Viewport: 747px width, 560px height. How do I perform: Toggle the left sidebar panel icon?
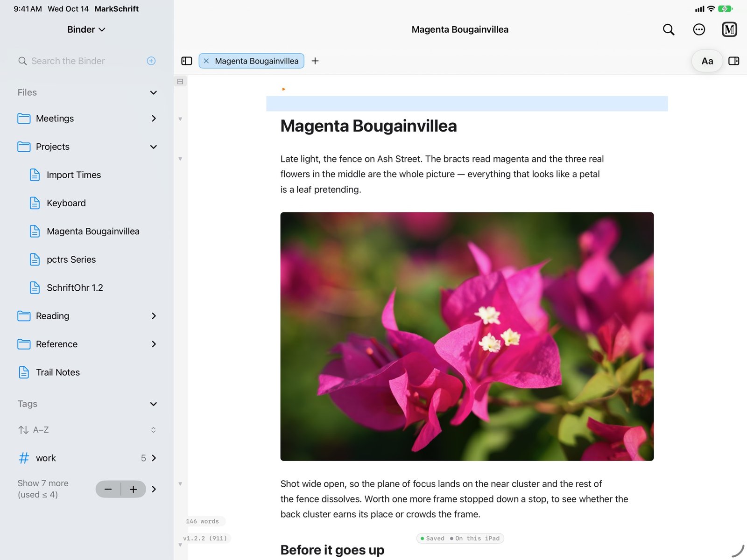[187, 61]
